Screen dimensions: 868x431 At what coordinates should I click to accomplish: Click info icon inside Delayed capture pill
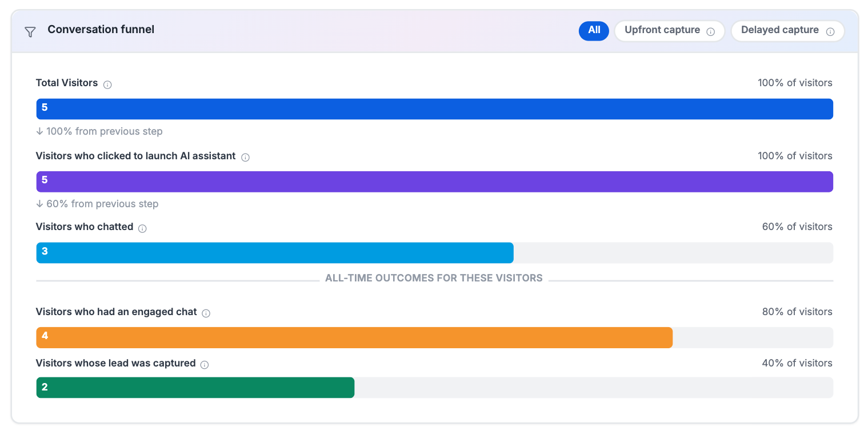click(830, 31)
